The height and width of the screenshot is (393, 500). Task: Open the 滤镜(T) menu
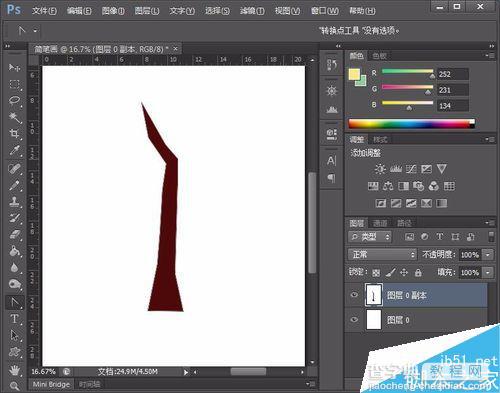coord(252,11)
